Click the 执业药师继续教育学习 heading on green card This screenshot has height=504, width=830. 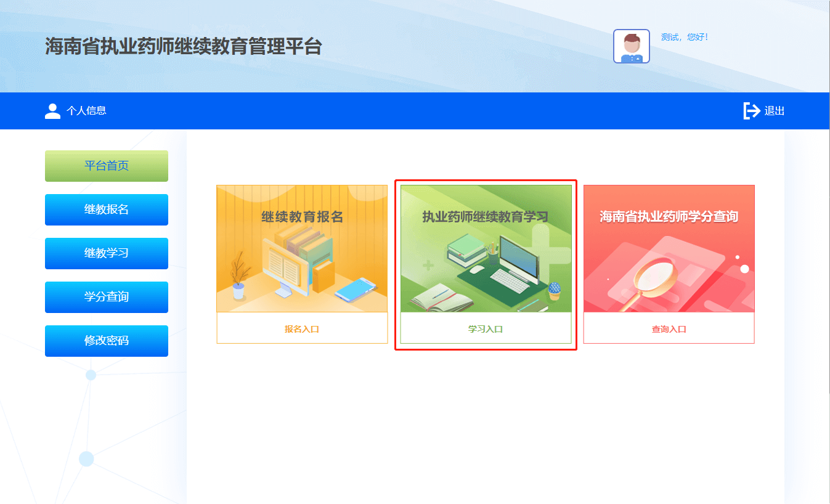[x=485, y=217]
